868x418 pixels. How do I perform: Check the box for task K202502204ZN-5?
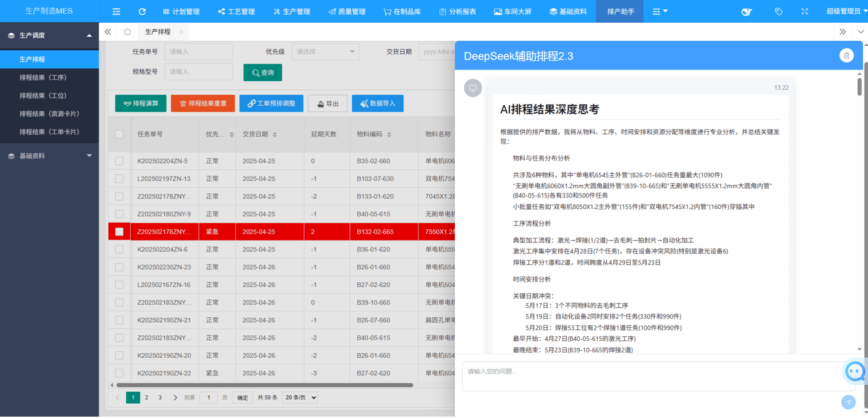(x=119, y=161)
